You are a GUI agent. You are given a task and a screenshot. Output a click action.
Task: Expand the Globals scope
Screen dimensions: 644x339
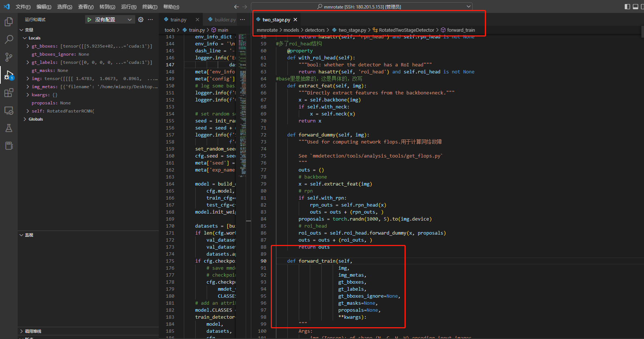click(x=25, y=119)
